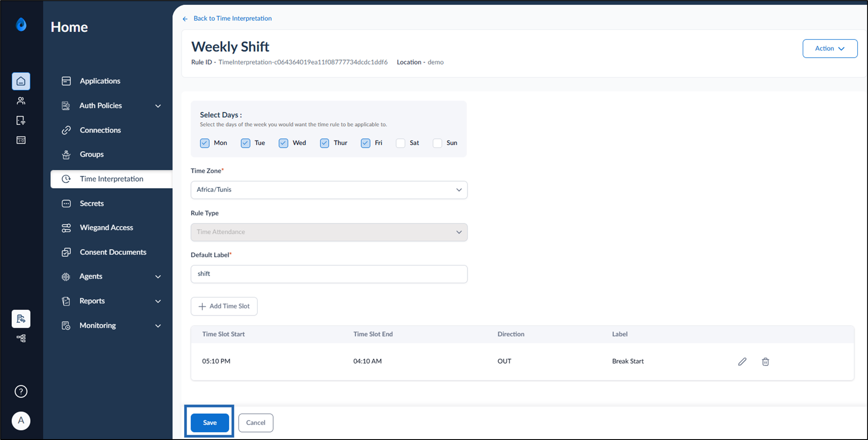Toggle the Thur checkbox

(324, 143)
